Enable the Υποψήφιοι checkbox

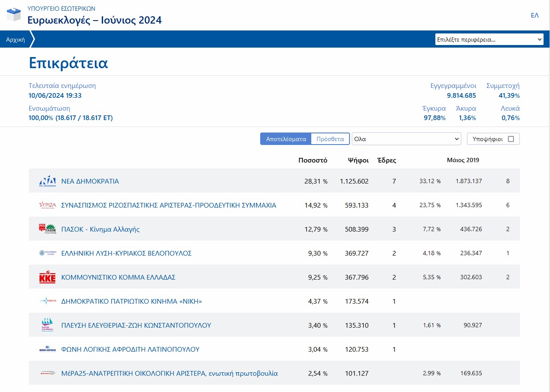(x=510, y=139)
